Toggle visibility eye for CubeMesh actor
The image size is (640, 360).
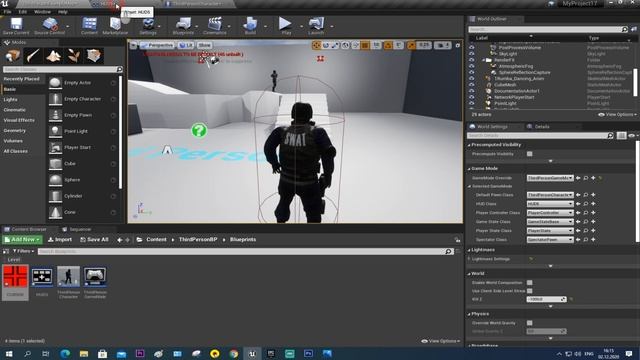(471, 85)
